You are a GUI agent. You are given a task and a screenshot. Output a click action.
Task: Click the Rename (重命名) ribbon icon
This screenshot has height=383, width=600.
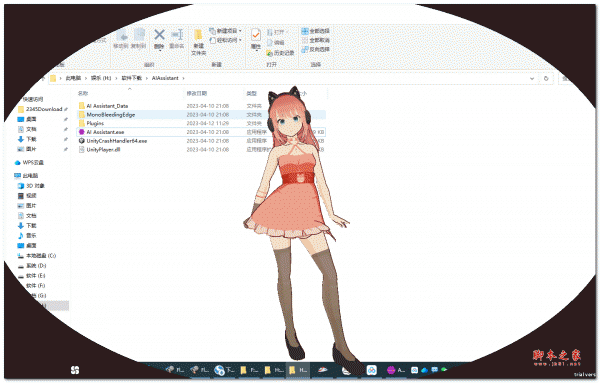[x=177, y=35]
